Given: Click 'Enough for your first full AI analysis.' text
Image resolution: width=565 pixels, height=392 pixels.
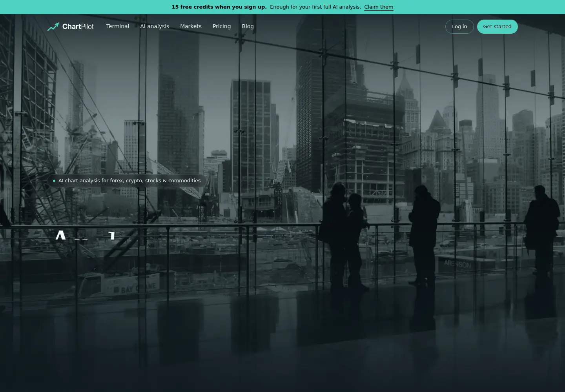Looking at the screenshot, I should (315, 7).
